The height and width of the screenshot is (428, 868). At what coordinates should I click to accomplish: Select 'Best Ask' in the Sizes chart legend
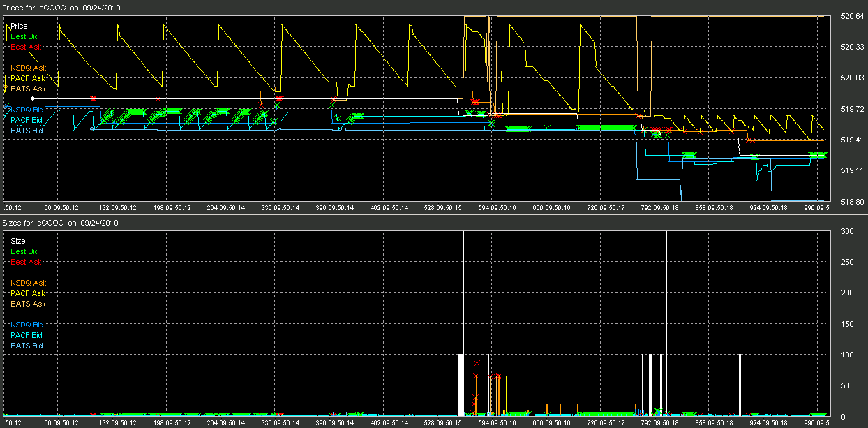[x=24, y=262]
